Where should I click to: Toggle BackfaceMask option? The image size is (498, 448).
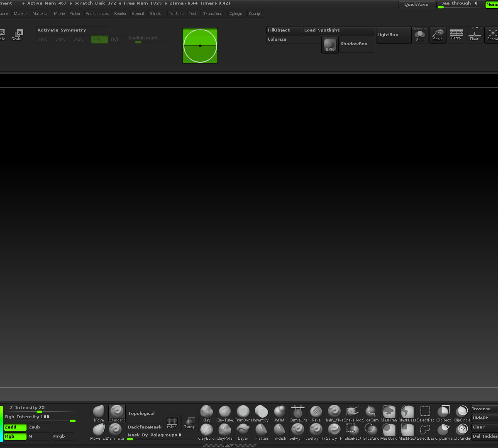point(144,427)
